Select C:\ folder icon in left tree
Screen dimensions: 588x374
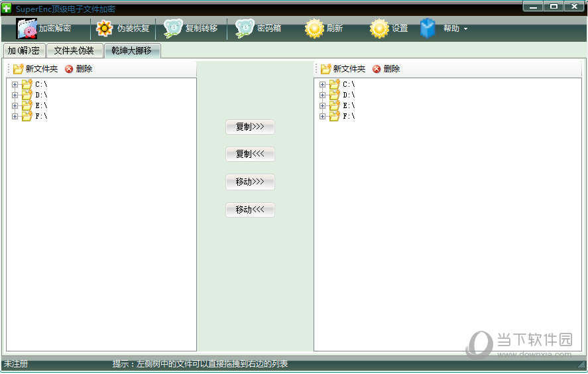(27, 84)
